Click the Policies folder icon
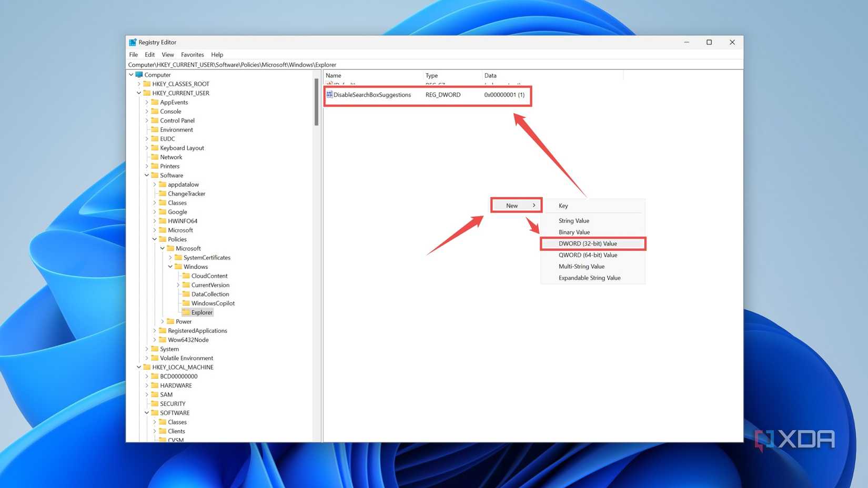Screen dimensions: 868x488 point(163,239)
